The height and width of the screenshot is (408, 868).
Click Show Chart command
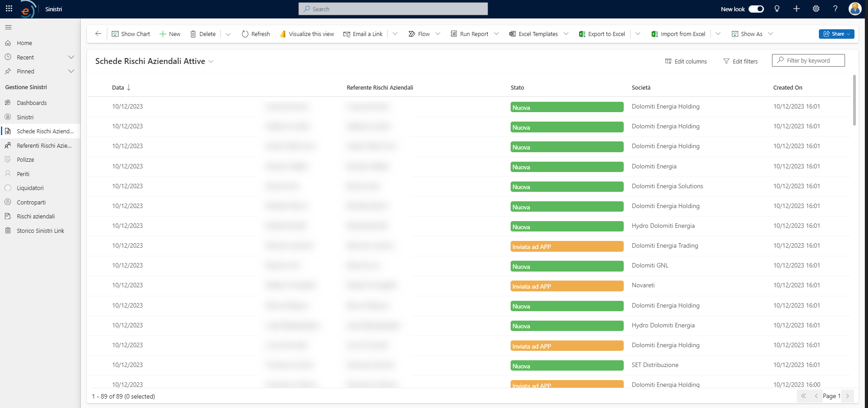click(131, 34)
